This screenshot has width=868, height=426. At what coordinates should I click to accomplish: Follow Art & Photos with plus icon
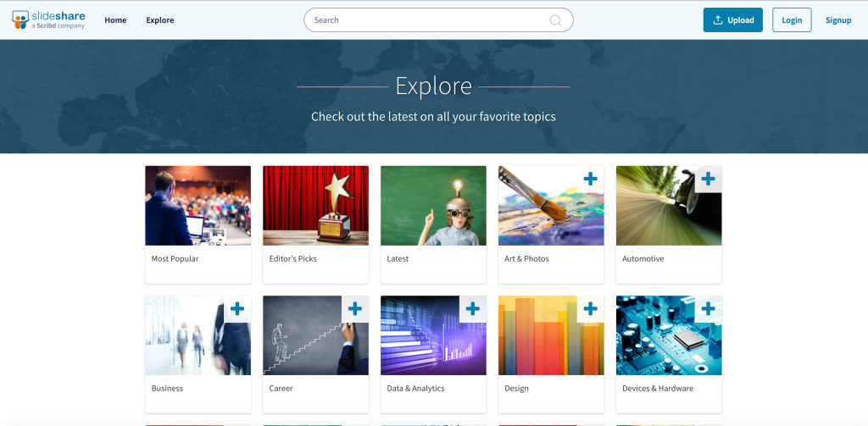[590, 180]
